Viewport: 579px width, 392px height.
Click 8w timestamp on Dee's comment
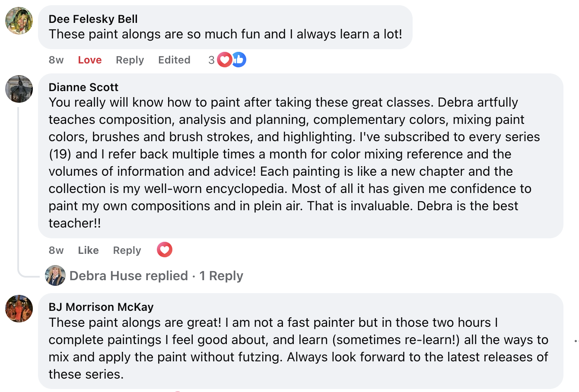click(x=56, y=60)
